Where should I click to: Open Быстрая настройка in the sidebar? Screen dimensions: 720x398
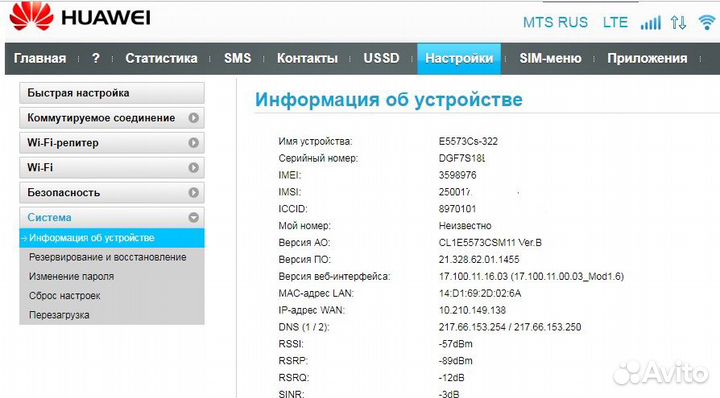(x=112, y=93)
